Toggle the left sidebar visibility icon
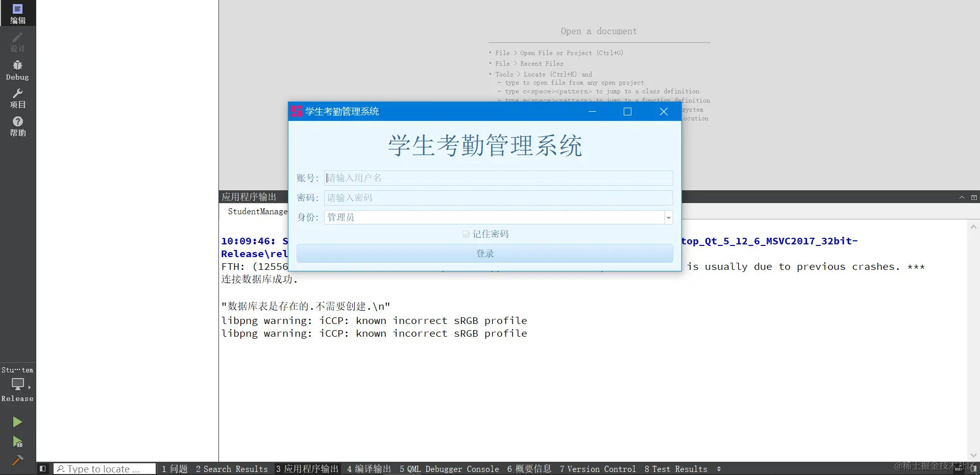980x475 pixels. tap(43, 468)
